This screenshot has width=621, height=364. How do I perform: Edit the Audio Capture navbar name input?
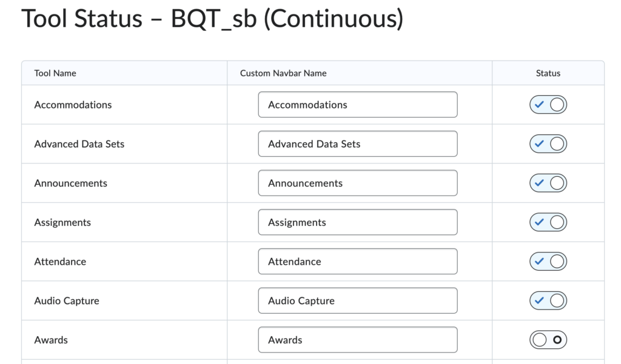[358, 300]
